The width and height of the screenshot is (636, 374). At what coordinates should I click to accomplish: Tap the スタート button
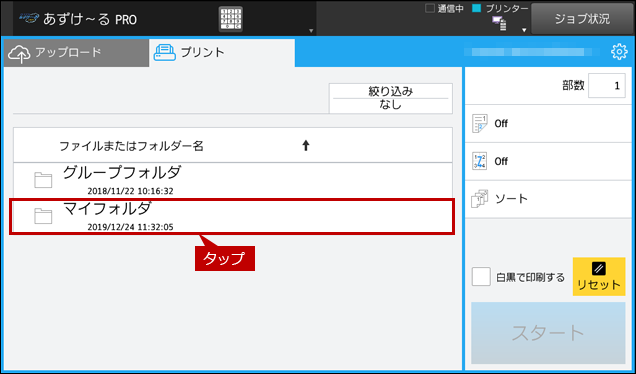[x=548, y=333]
